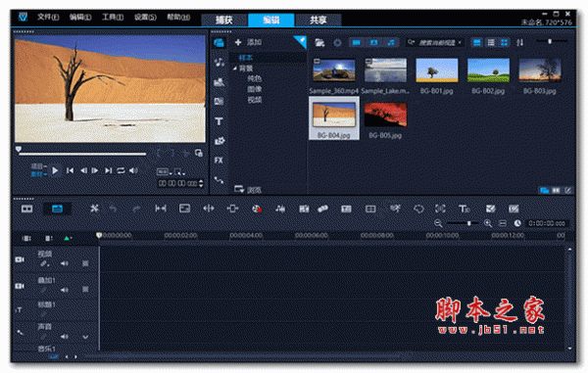Open the Sound library music-notes icon
The image size is (588, 373).
pos(219,63)
